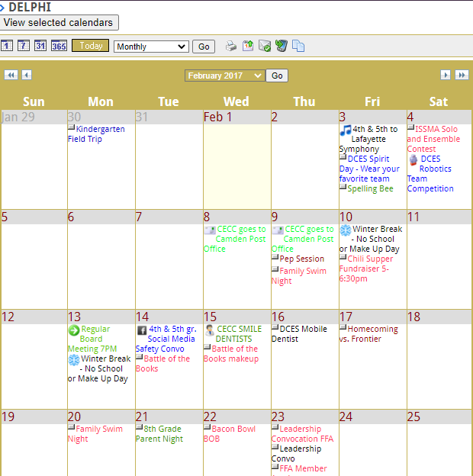Select the 365-day year view icon
The image size is (473, 476).
click(59, 46)
